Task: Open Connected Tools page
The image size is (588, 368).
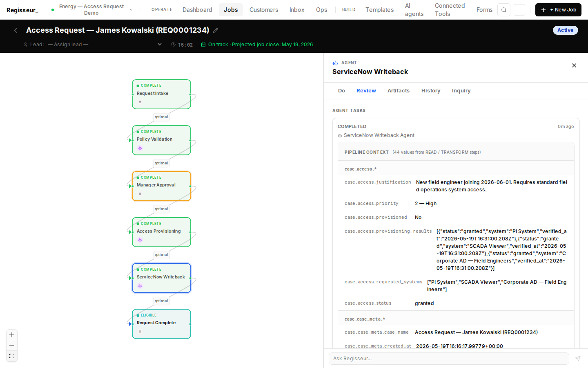Action: pyautogui.click(x=450, y=10)
